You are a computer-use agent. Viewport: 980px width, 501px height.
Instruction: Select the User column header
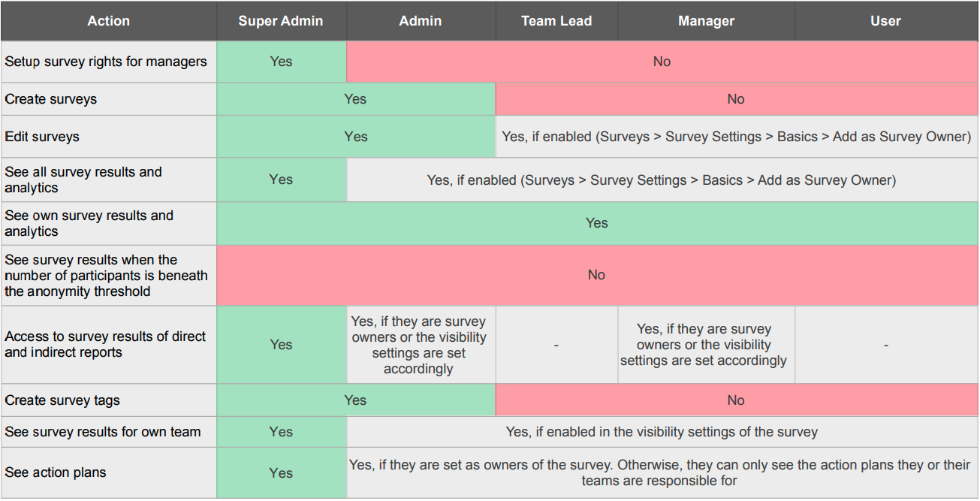pos(886,21)
